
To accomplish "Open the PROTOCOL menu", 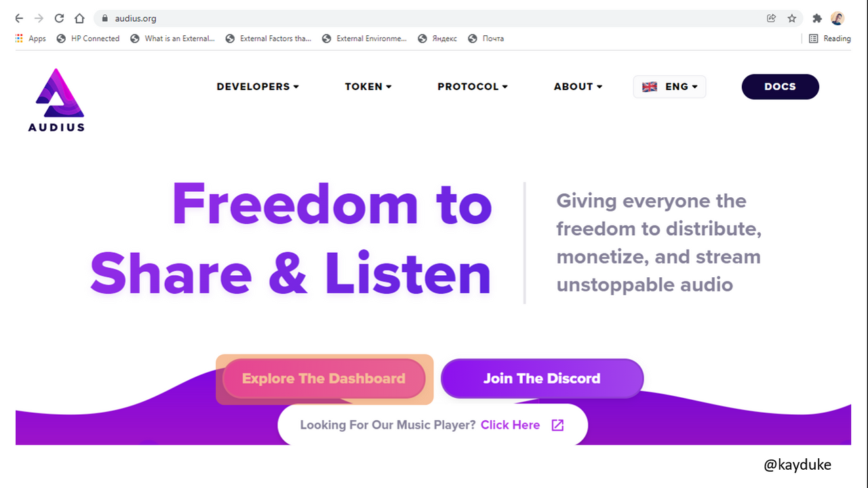I will (x=473, y=87).
